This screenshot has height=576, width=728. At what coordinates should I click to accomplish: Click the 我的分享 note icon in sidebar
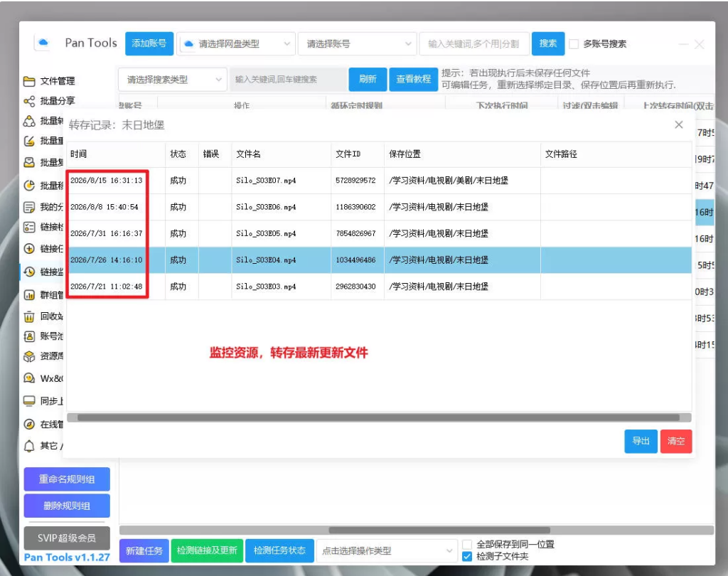coord(29,207)
